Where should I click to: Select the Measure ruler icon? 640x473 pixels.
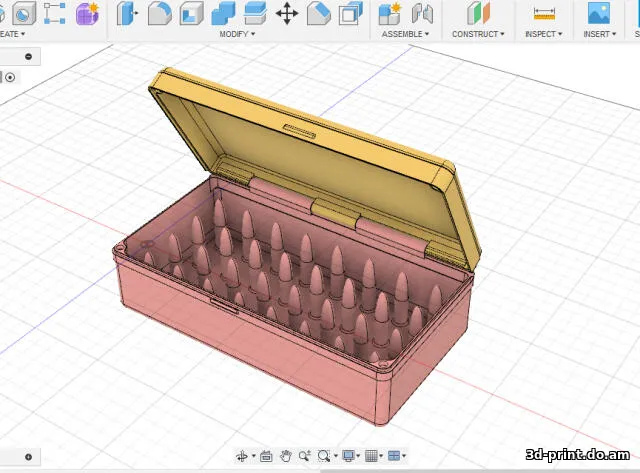coord(543,13)
